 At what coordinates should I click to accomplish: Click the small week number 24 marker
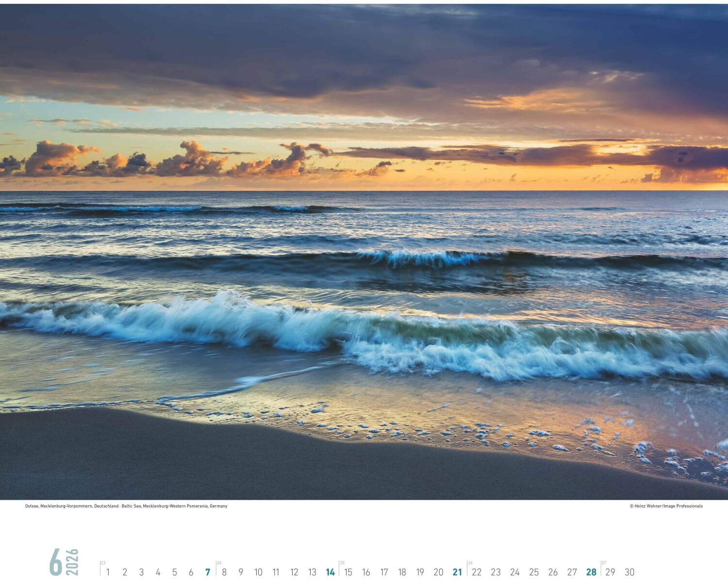[219, 563]
